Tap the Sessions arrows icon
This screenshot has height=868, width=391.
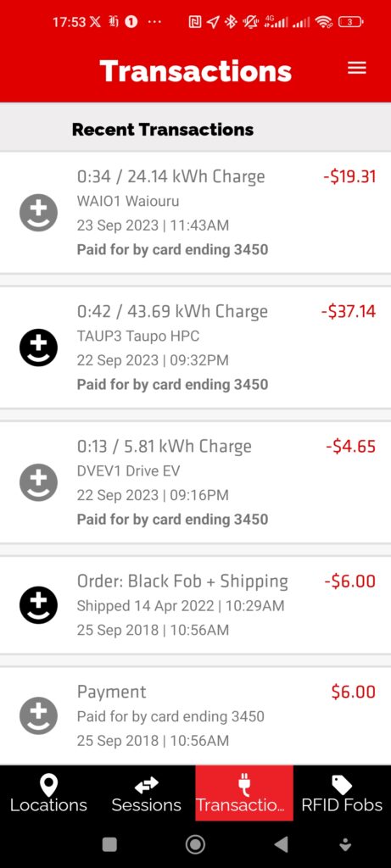[x=146, y=784]
